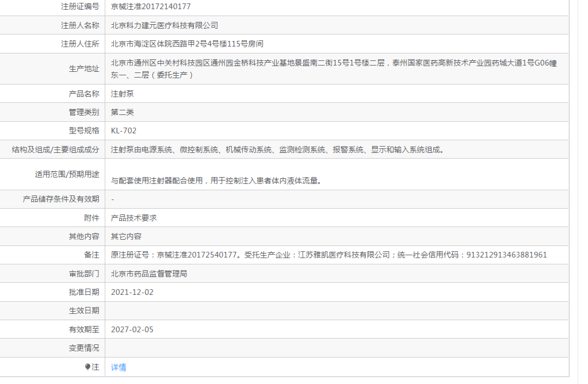This screenshot has width=588, height=384.
Task: Select the approving authority 北京市药品监督管理局
Action: [149, 274]
